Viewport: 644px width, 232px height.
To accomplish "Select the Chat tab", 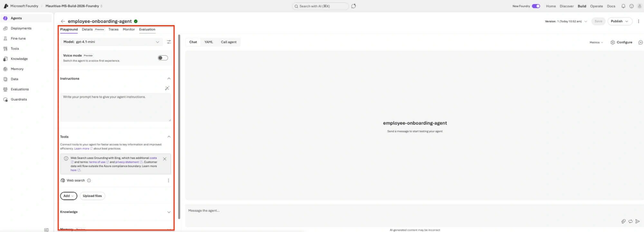I will pos(193,42).
